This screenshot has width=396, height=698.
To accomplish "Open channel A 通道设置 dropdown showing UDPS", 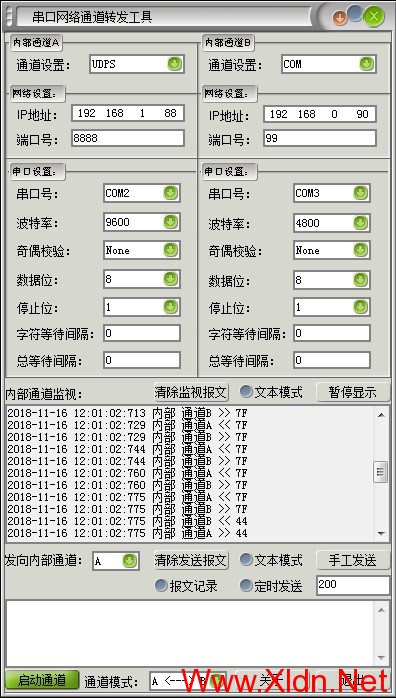I will point(137,64).
